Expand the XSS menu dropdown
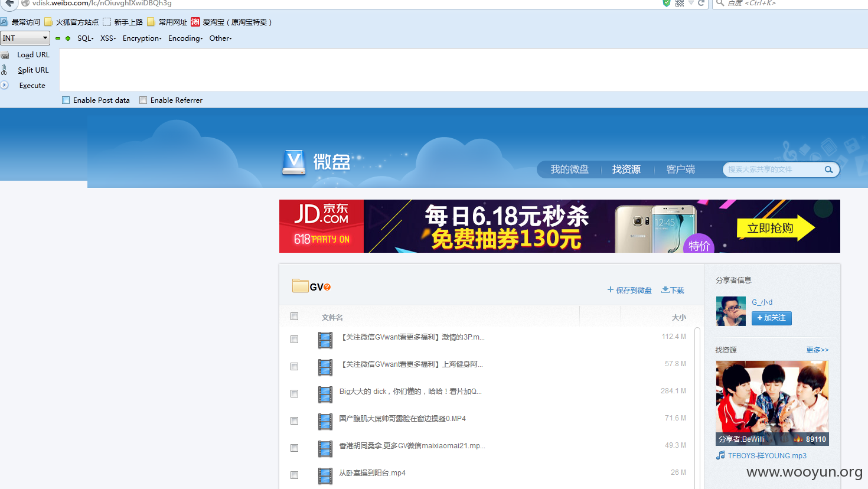Image resolution: width=868 pixels, height=489 pixels. (x=108, y=38)
